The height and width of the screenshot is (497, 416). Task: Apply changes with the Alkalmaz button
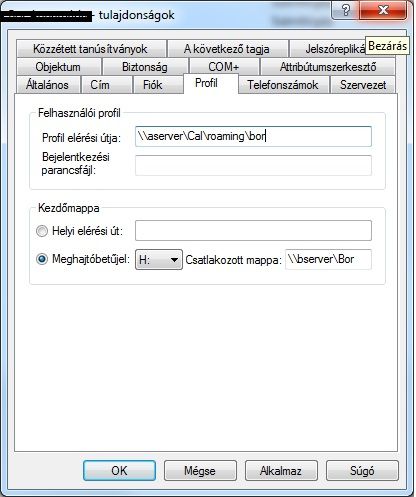(281, 470)
